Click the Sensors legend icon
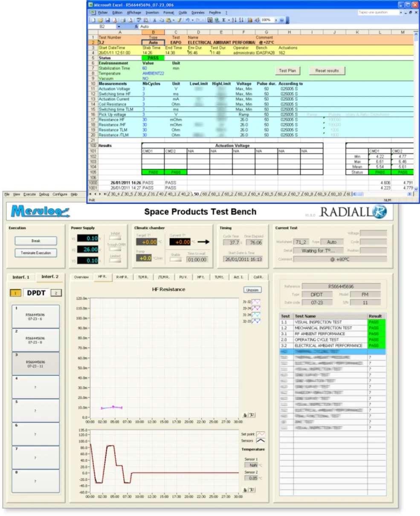Image resolution: width=420 pixels, height=516 pixels. [260, 440]
